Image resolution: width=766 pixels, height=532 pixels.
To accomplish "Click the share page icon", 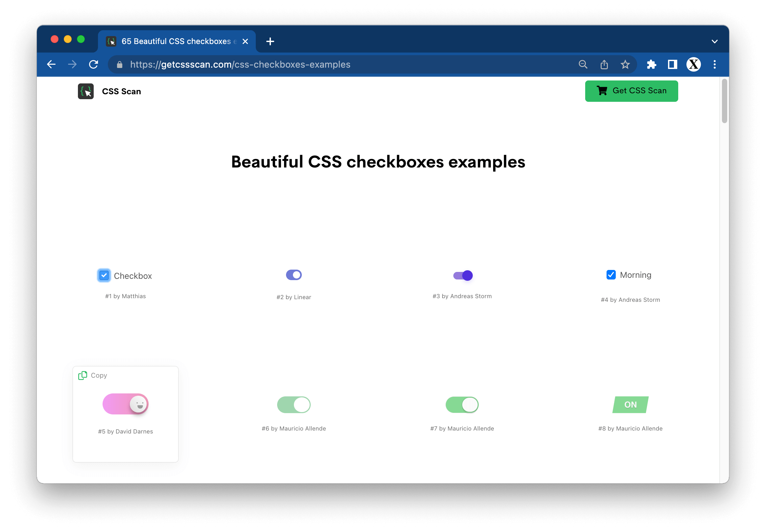I will click(604, 64).
